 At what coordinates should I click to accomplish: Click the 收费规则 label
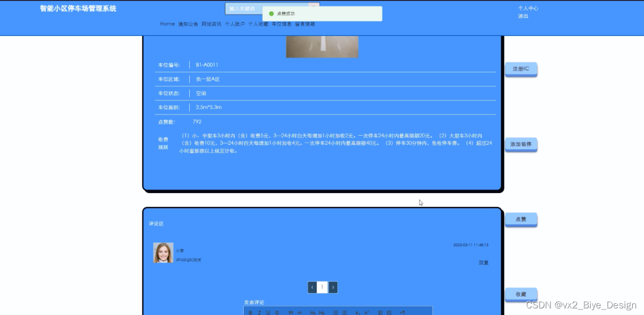tap(163, 143)
